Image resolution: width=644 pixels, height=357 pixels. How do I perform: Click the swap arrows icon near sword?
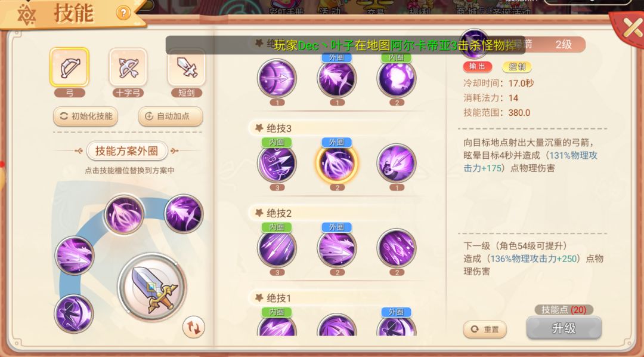pyautogui.click(x=193, y=327)
